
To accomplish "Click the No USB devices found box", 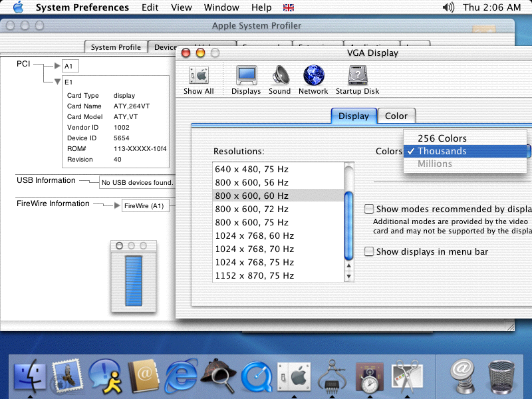I will tap(138, 182).
